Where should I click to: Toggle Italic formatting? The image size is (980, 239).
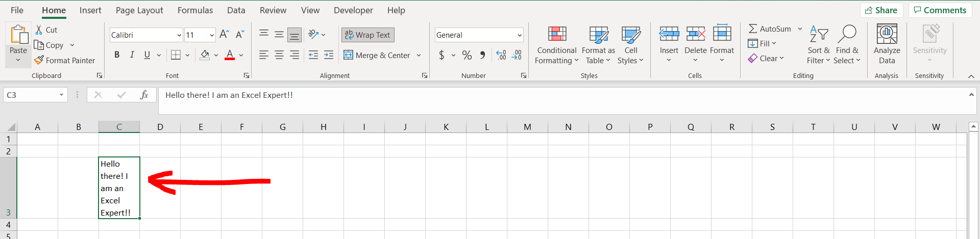[132, 55]
